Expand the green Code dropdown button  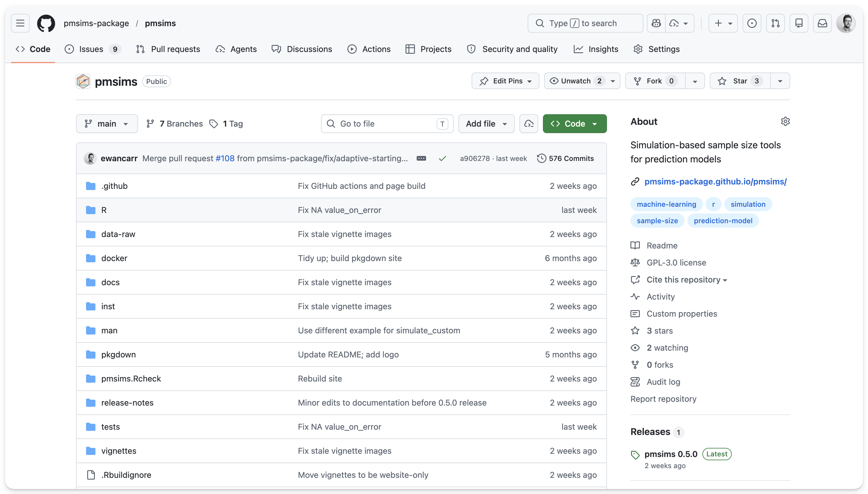click(574, 124)
